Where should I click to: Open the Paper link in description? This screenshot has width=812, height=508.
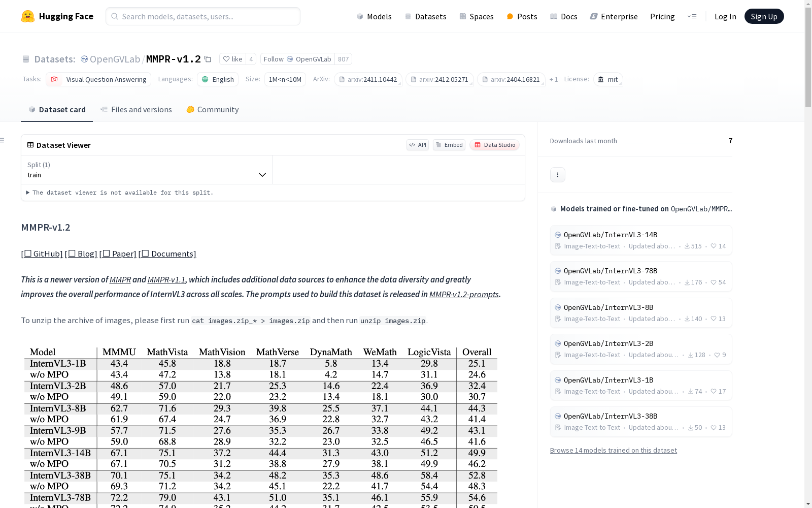118,253
